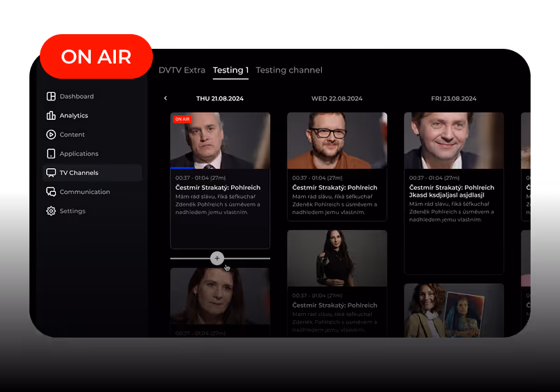Click the Analytics bar chart icon
The image size is (560, 392).
[51, 116]
